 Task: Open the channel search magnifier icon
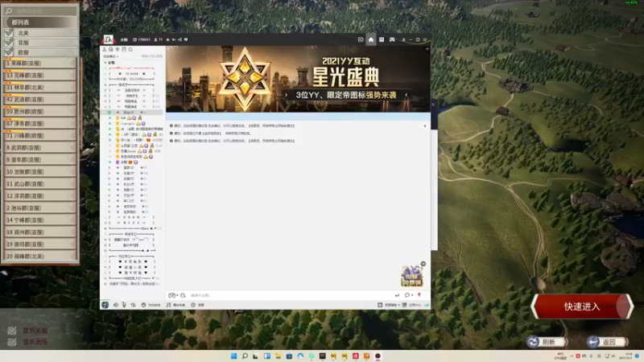point(130,49)
